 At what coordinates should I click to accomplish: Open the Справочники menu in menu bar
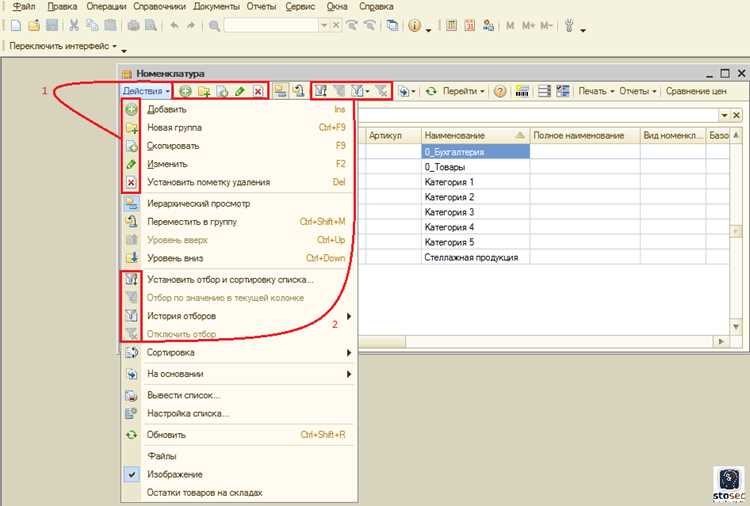point(160,7)
